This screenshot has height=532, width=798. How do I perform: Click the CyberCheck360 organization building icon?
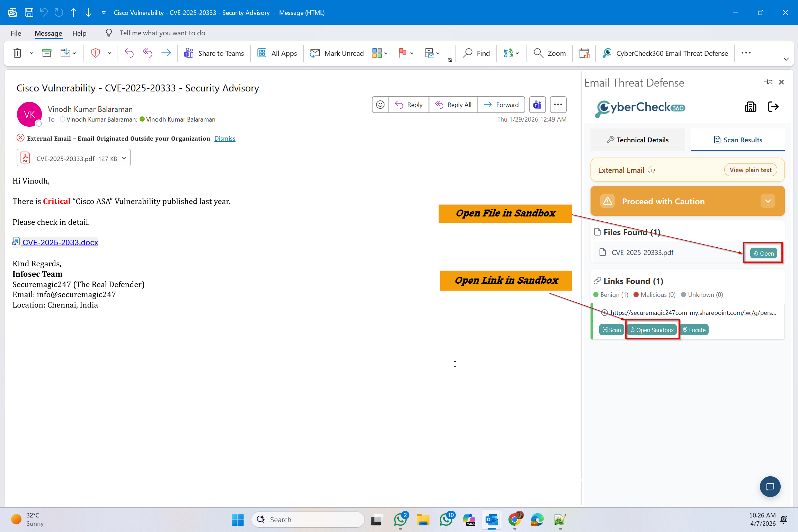click(751, 107)
